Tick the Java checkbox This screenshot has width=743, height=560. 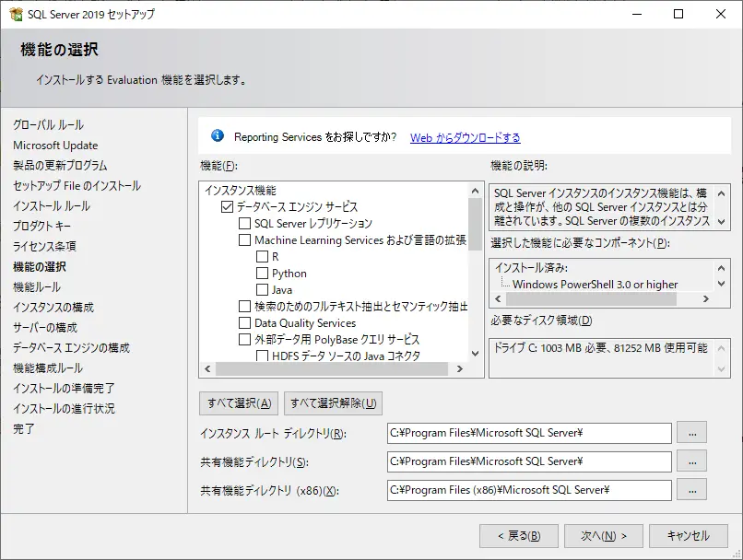[262, 290]
